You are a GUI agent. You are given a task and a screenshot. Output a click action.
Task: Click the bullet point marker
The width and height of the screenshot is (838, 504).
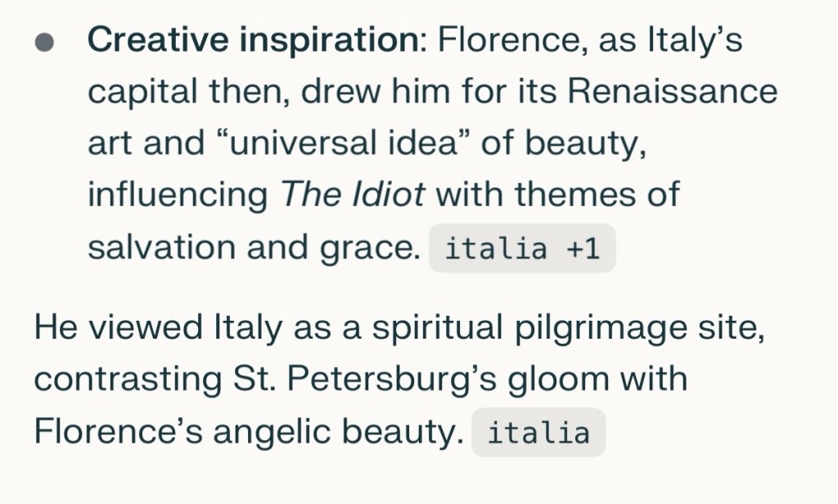[x=46, y=43]
